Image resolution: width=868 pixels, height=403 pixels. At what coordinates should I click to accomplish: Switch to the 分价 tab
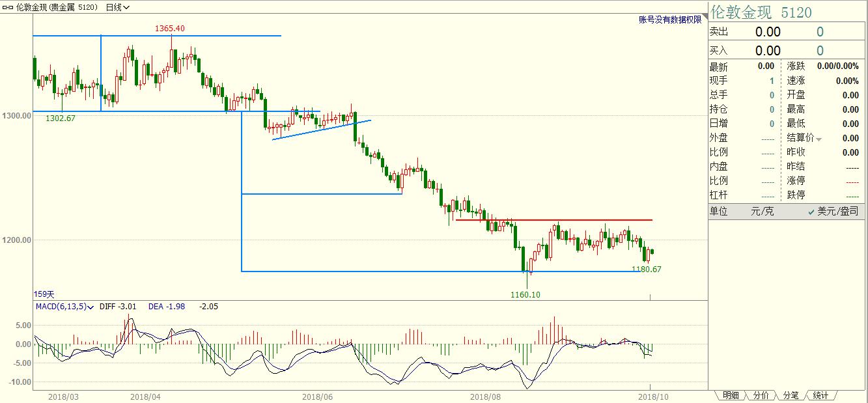(x=761, y=395)
